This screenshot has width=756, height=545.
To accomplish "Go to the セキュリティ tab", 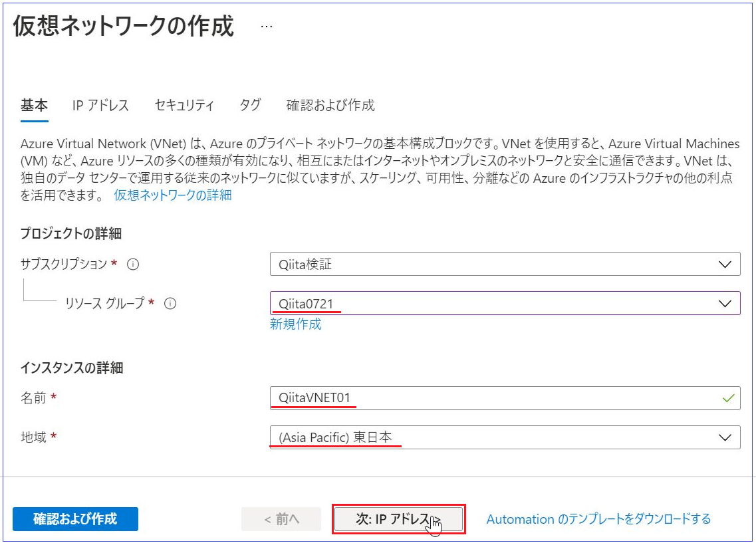I will tap(184, 105).
